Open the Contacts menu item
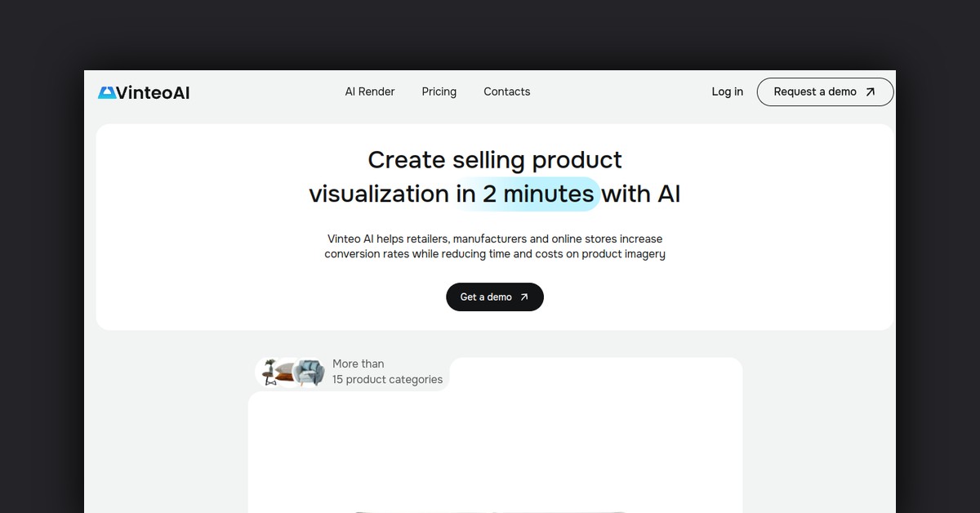980x513 pixels. point(507,91)
